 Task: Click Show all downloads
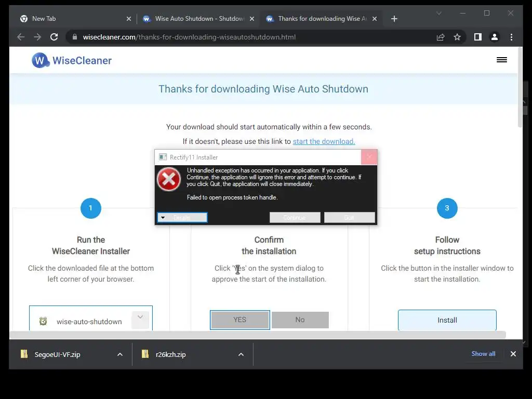[x=483, y=353]
